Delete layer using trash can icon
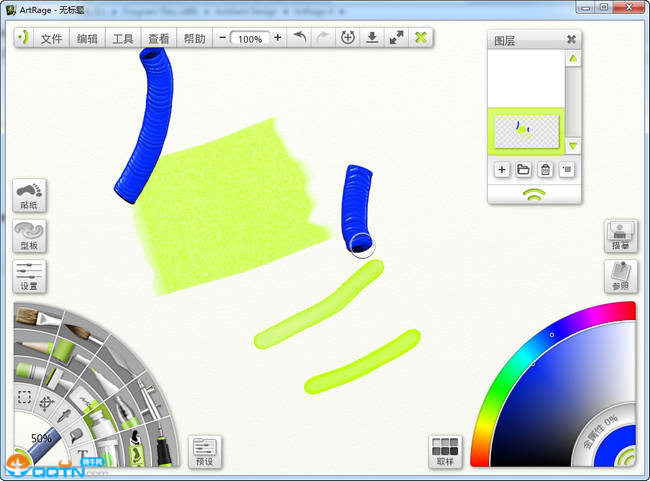This screenshot has height=481, width=650. click(x=545, y=170)
